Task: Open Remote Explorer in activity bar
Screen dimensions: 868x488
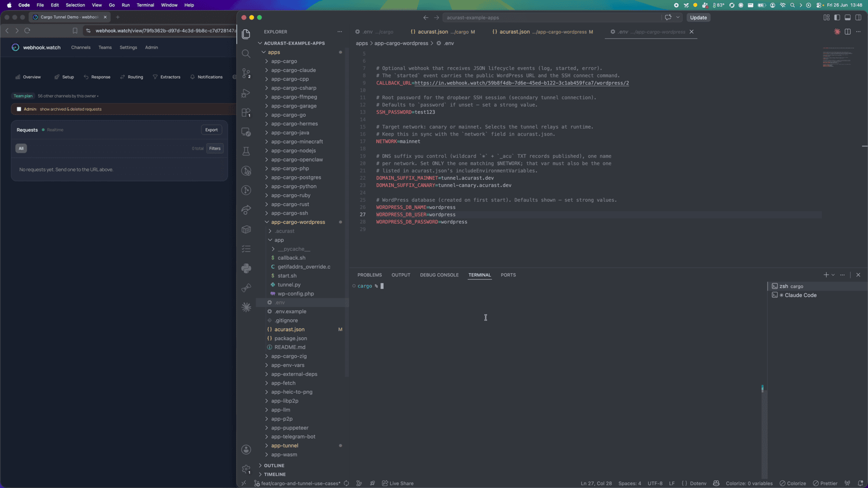Action: tap(246, 132)
